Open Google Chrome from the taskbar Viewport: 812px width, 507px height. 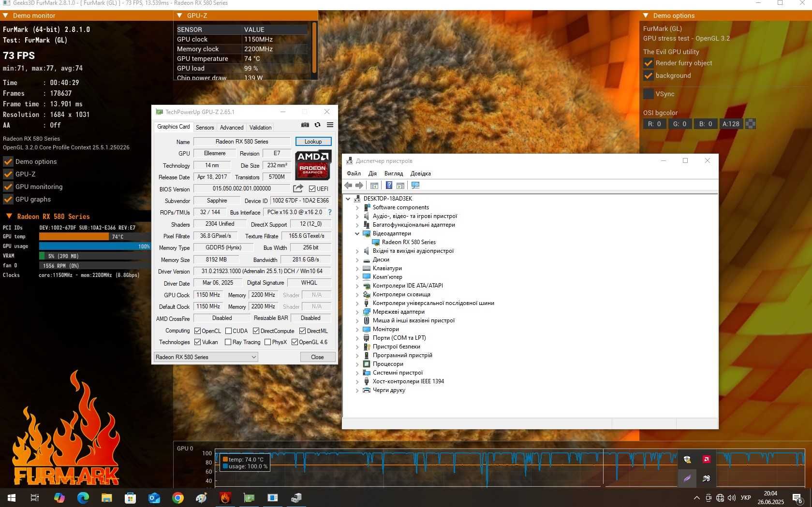click(178, 497)
